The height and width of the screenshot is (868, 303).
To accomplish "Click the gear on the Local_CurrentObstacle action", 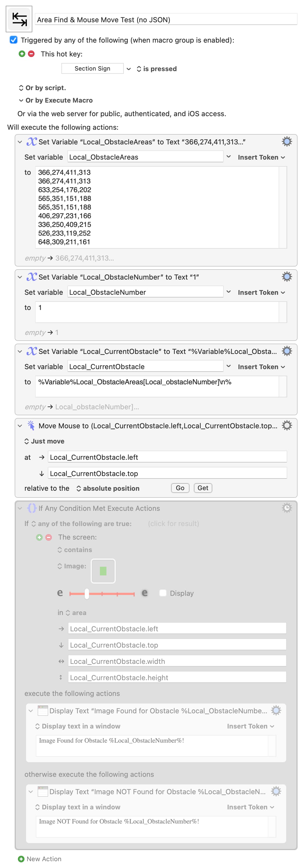I will 286,351.
